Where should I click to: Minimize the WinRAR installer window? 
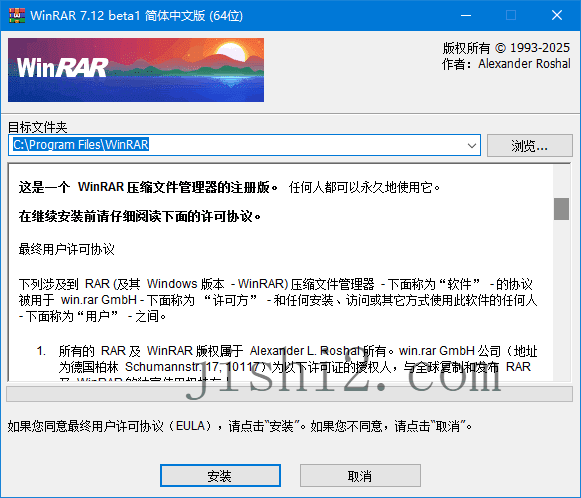coord(466,16)
